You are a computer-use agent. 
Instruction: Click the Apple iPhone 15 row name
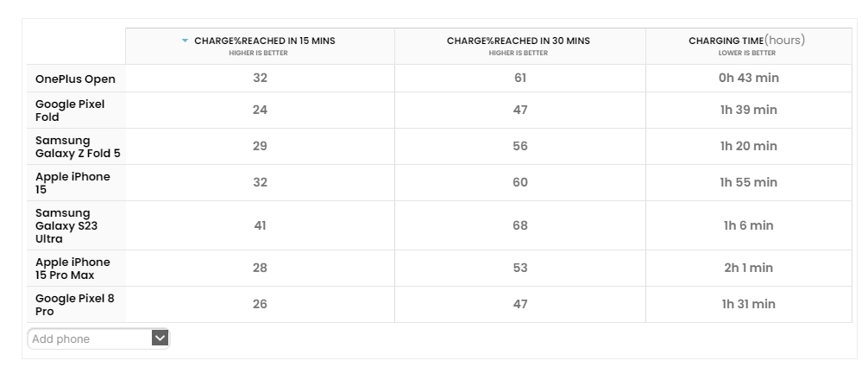(72, 182)
